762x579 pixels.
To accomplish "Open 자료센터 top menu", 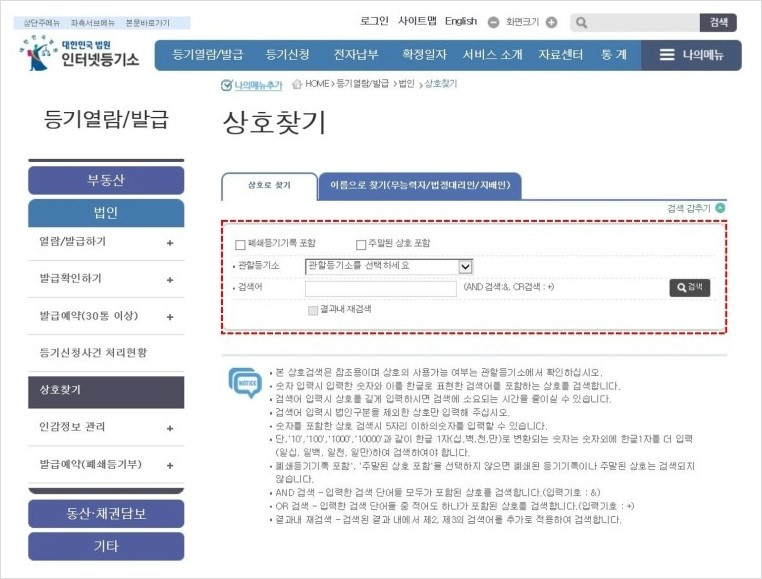I will tap(560, 55).
